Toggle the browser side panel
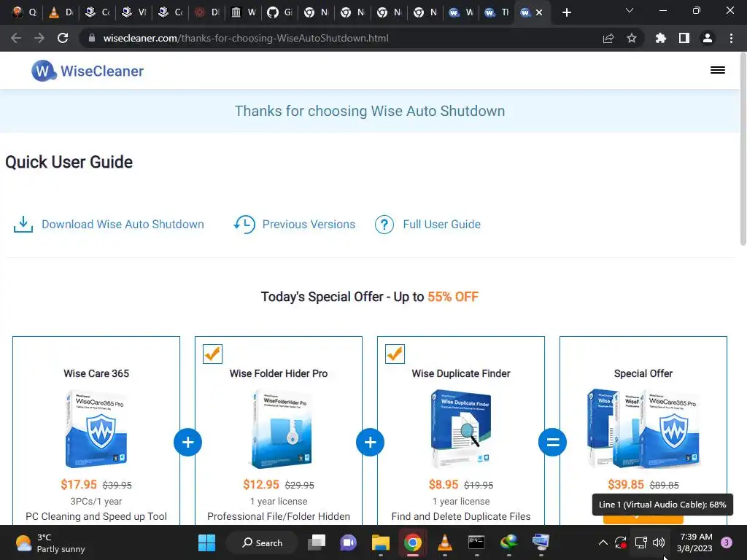Image resolution: width=747 pixels, height=560 pixels. pos(684,38)
